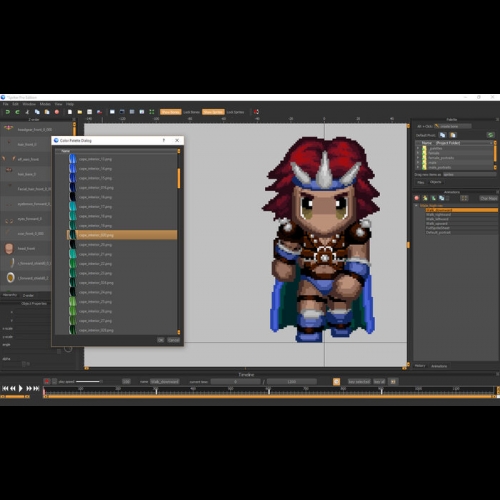
Task: Click the help question mark in Color Palette Dialog
Action: click(x=164, y=140)
